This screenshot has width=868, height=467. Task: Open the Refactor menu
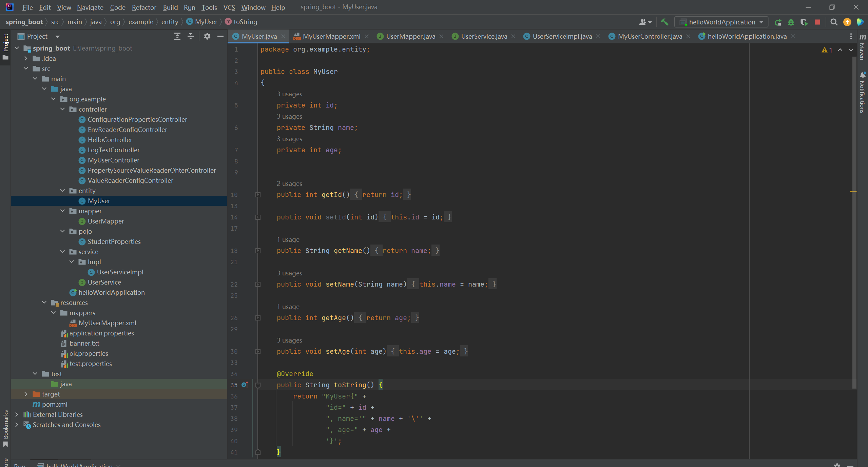pyautogui.click(x=144, y=7)
